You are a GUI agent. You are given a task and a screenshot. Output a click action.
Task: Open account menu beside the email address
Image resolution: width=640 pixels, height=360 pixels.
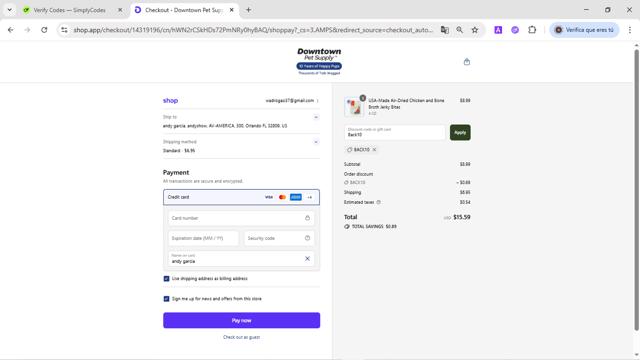coord(317,100)
